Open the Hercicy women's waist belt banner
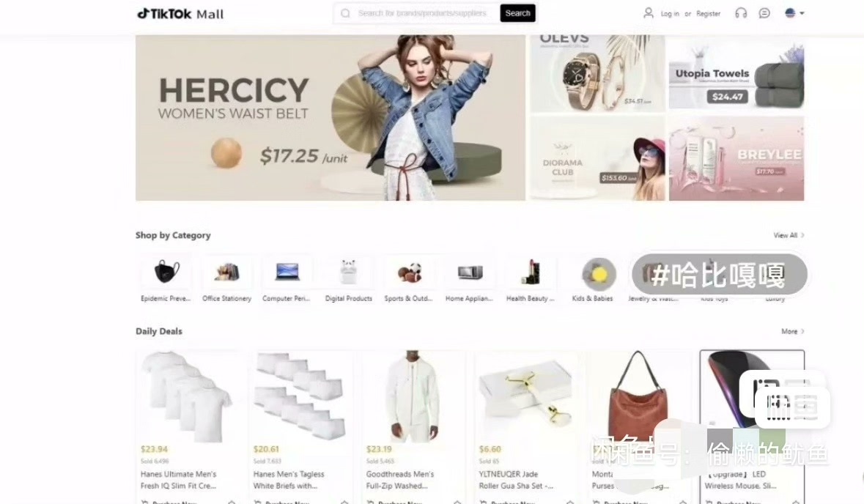The height and width of the screenshot is (504, 864). (331, 118)
